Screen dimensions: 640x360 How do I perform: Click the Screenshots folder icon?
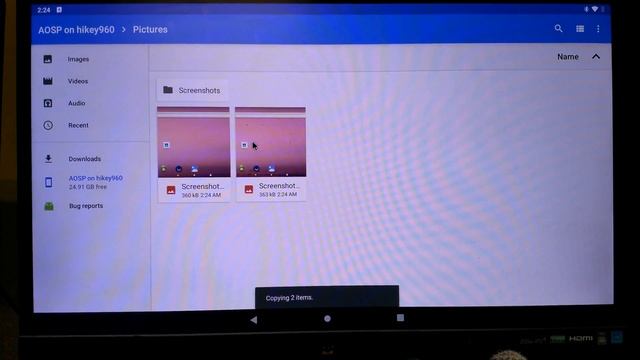[168, 90]
